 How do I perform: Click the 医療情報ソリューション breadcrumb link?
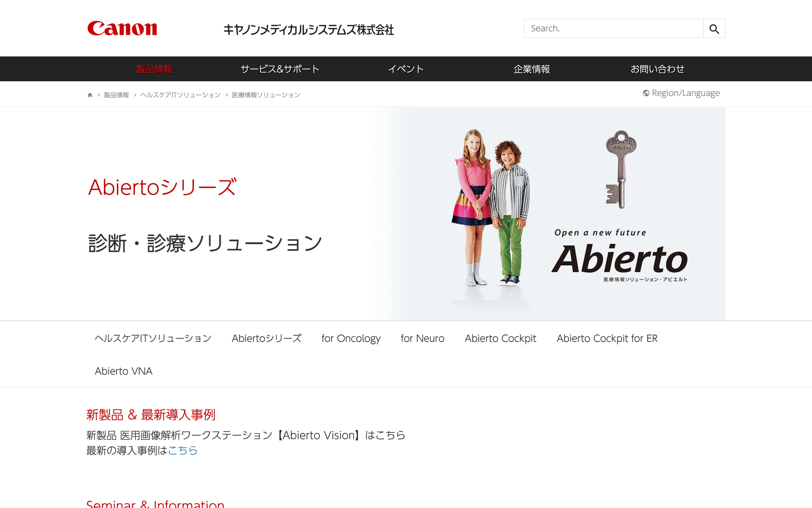tap(266, 95)
